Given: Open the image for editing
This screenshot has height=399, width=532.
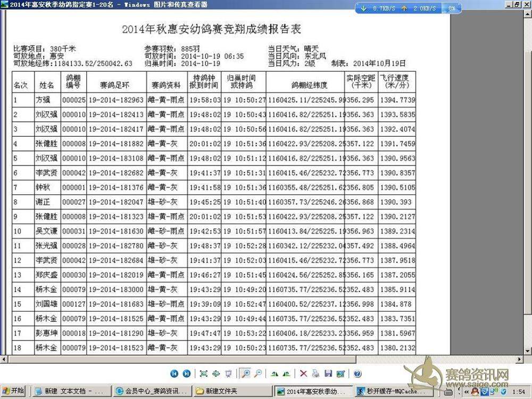Looking at the screenshot, I should [x=340, y=373].
